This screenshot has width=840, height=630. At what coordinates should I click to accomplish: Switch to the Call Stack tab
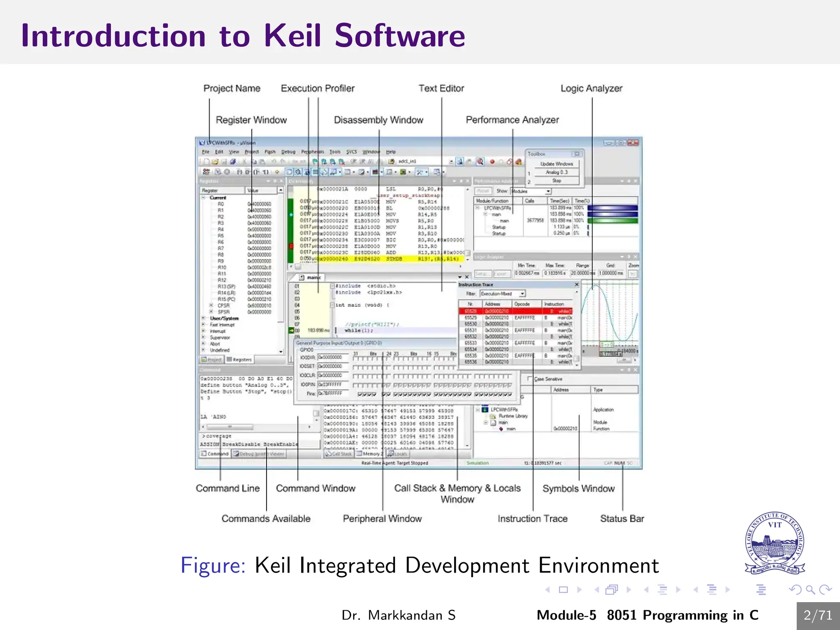[x=339, y=454]
